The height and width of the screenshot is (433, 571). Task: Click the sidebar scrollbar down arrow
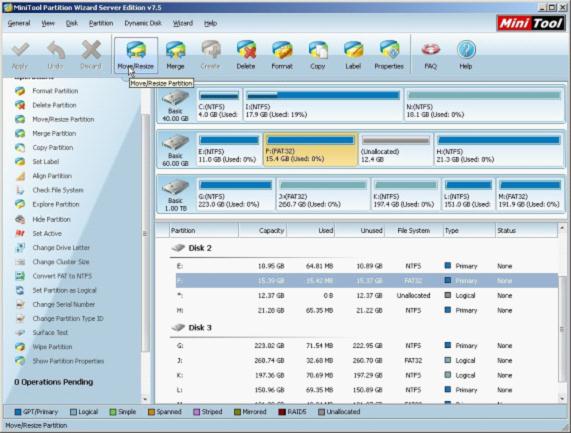tap(146, 399)
